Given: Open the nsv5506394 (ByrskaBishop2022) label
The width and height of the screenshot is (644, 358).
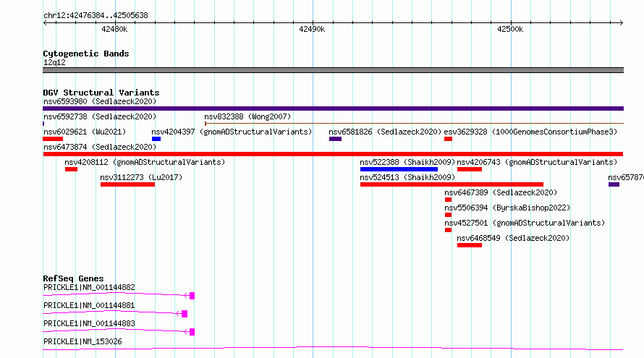Looking at the screenshot, I should [x=507, y=208].
